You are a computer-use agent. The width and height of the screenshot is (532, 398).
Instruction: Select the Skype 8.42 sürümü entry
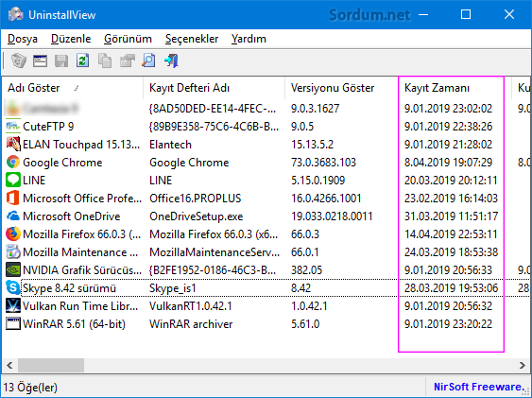pos(69,288)
